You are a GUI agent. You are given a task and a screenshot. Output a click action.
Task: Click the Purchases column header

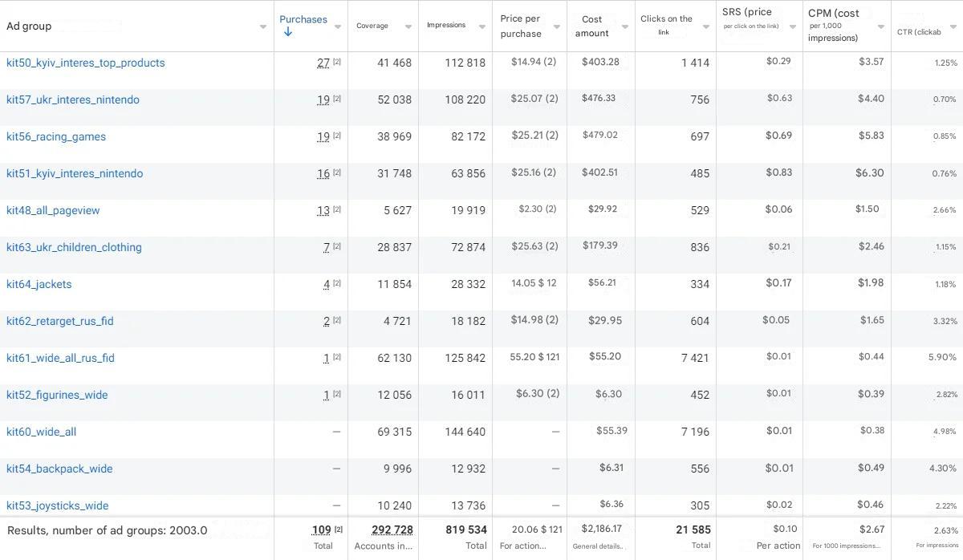click(x=303, y=19)
